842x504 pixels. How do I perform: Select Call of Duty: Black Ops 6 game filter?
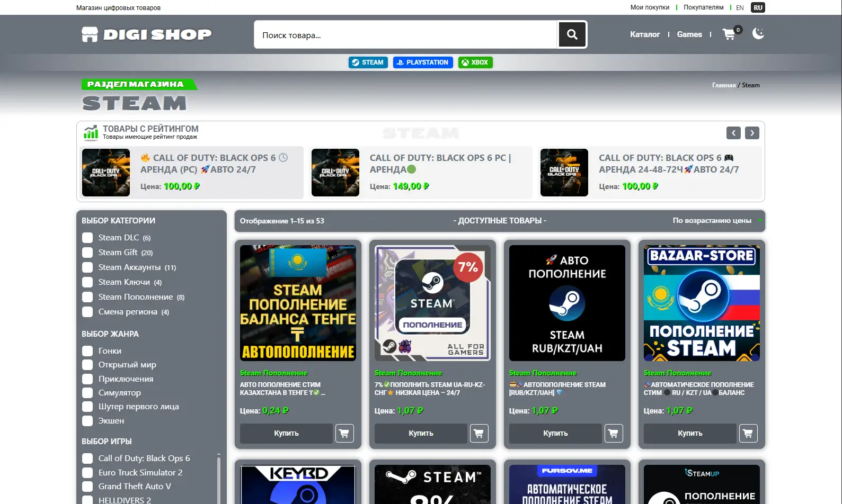87,458
